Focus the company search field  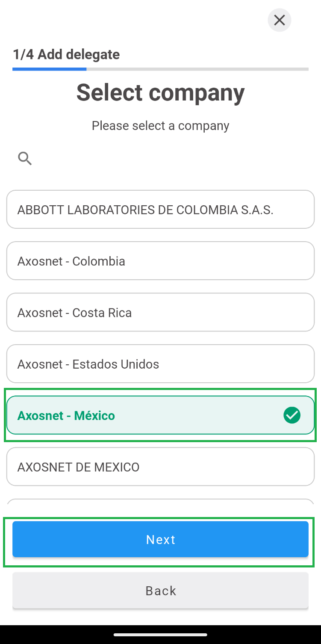171,159
